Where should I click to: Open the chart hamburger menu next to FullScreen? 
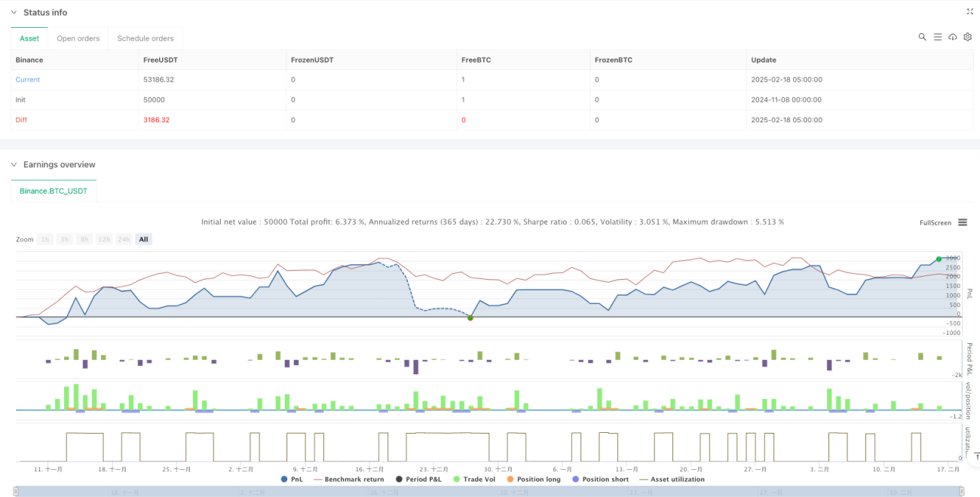point(963,222)
